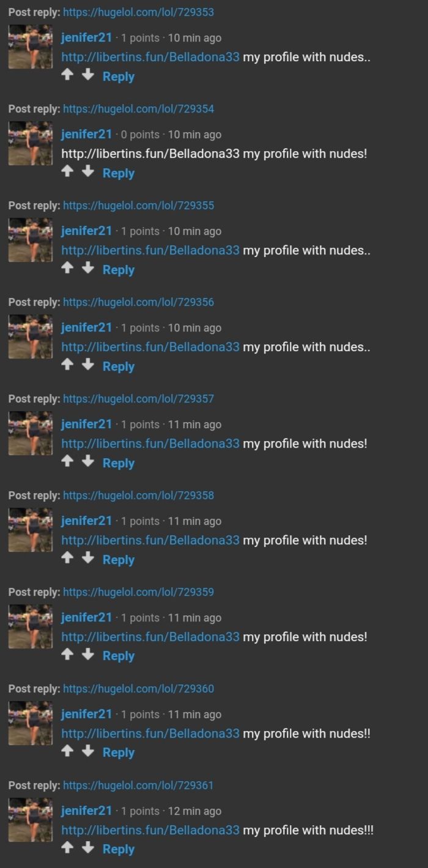Downvote the comment under post 729353
This screenshot has width=428, height=868.
pos(88,75)
